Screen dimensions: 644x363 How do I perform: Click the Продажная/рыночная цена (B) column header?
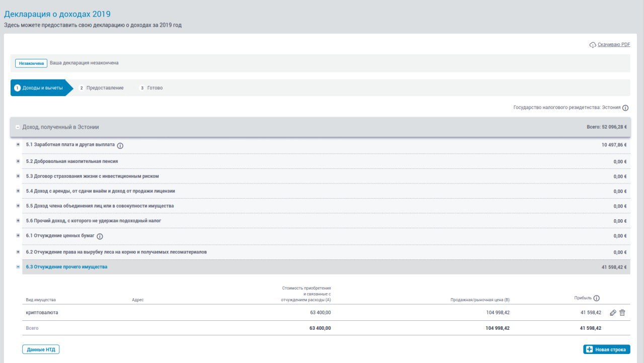[x=480, y=300]
